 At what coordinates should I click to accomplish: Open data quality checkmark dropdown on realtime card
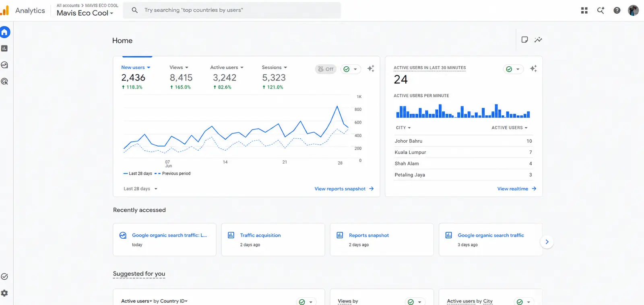point(513,69)
